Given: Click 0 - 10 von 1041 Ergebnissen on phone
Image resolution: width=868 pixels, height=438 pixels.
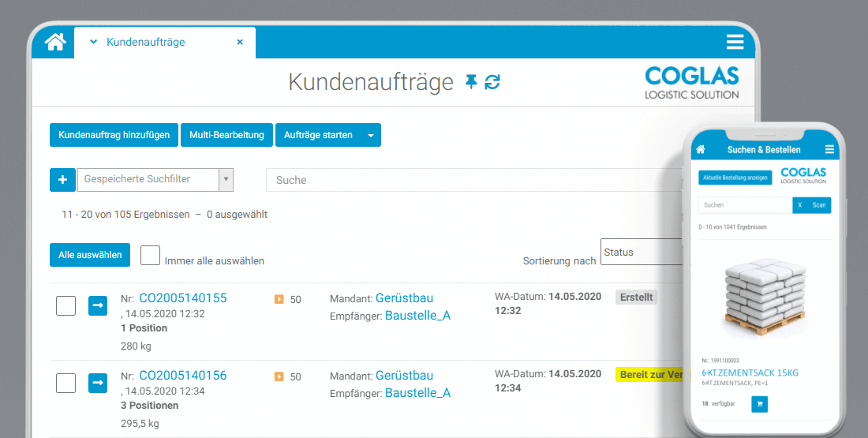Looking at the screenshot, I should [x=733, y=227].
